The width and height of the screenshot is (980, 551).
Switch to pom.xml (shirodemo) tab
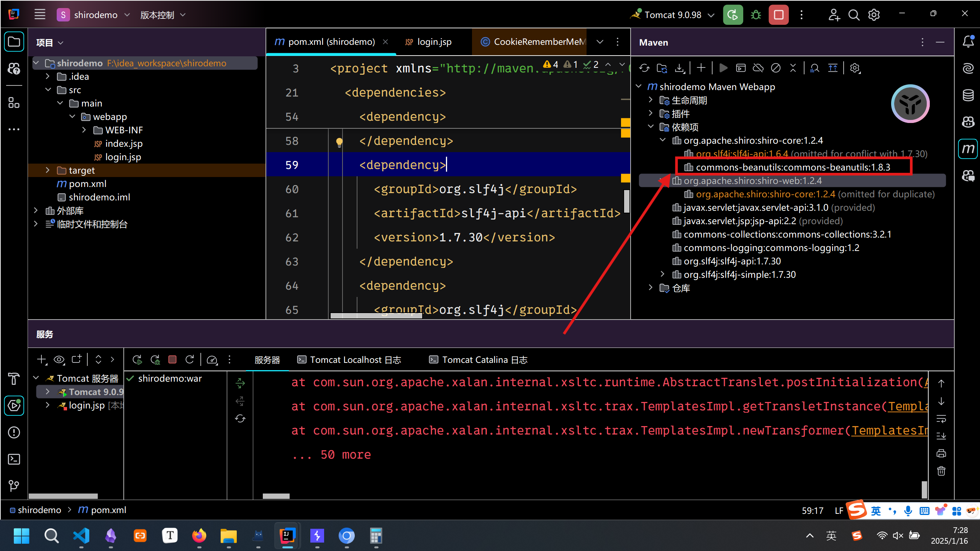(x=331, y=42)
